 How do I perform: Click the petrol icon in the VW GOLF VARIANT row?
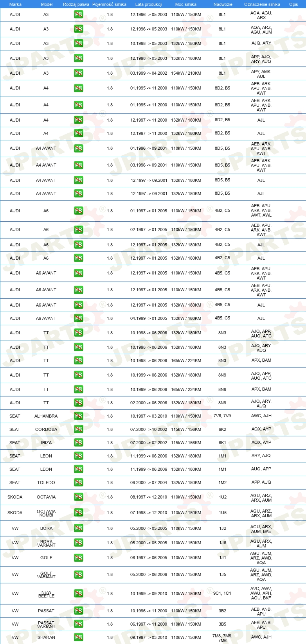pos(79,574)
